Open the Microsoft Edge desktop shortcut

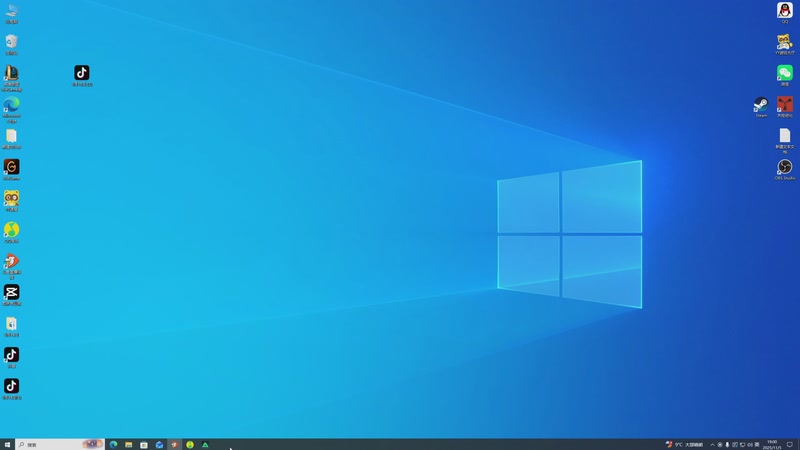coord(11,109)
